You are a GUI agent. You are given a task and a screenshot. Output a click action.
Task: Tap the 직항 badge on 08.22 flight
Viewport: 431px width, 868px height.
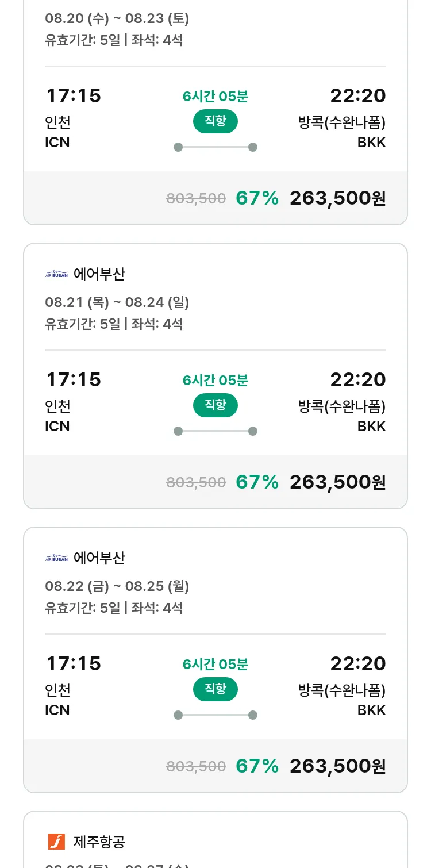[215, 689]
